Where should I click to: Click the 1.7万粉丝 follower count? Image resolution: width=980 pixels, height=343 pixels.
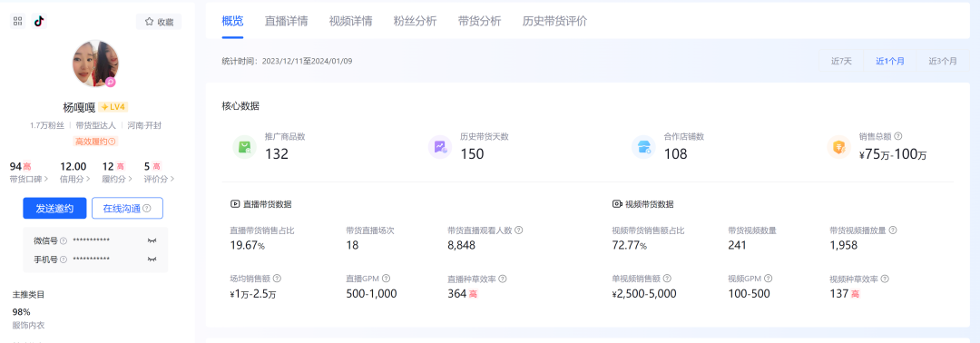pyautogui.click(x=47, y=125)
